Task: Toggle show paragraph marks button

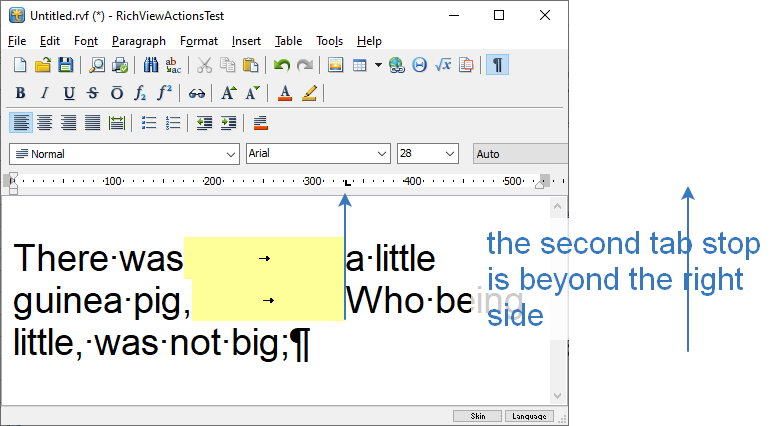Action: (497, 66)
